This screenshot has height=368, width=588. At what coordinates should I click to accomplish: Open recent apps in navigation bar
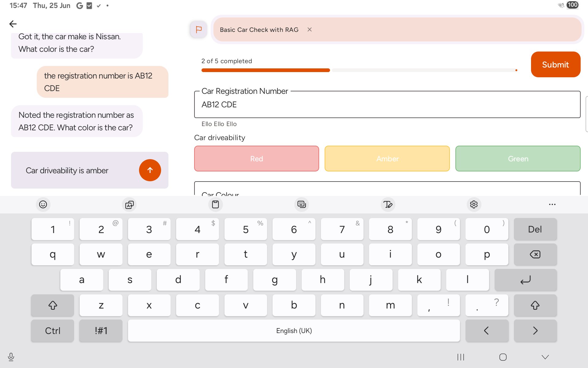pos(461,357)
